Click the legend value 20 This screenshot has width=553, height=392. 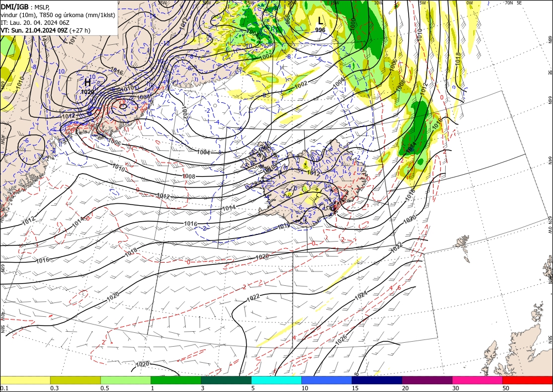pyautogui.click(x=405, y=388)
